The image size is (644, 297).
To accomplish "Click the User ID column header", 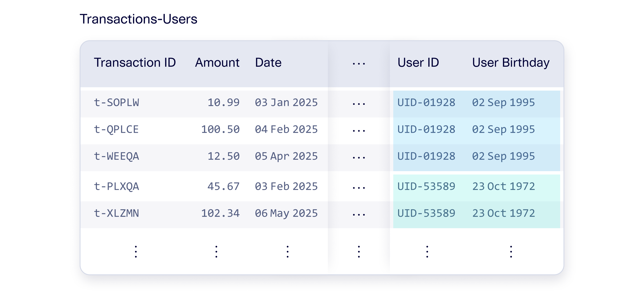I will 418,63.
